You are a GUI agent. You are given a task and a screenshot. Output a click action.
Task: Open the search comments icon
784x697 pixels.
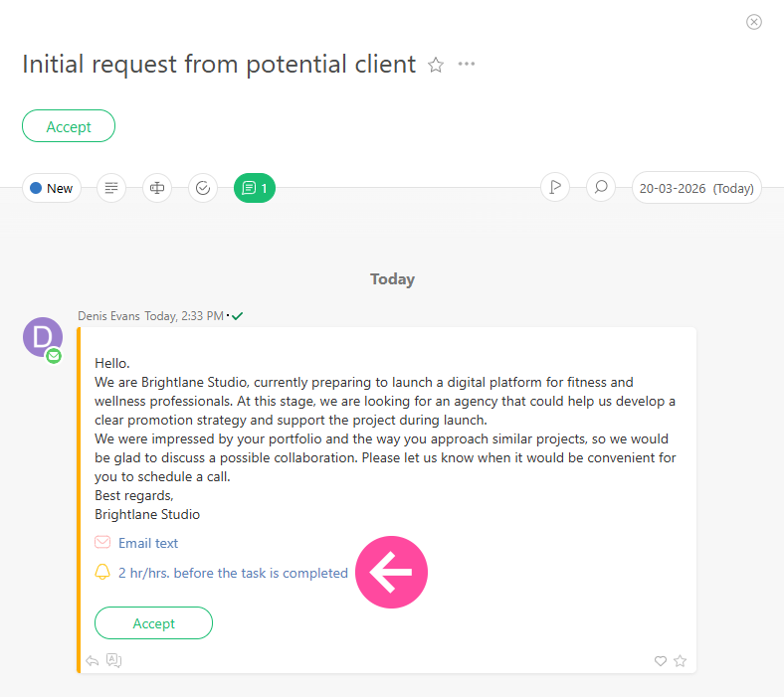click(601, 187)
